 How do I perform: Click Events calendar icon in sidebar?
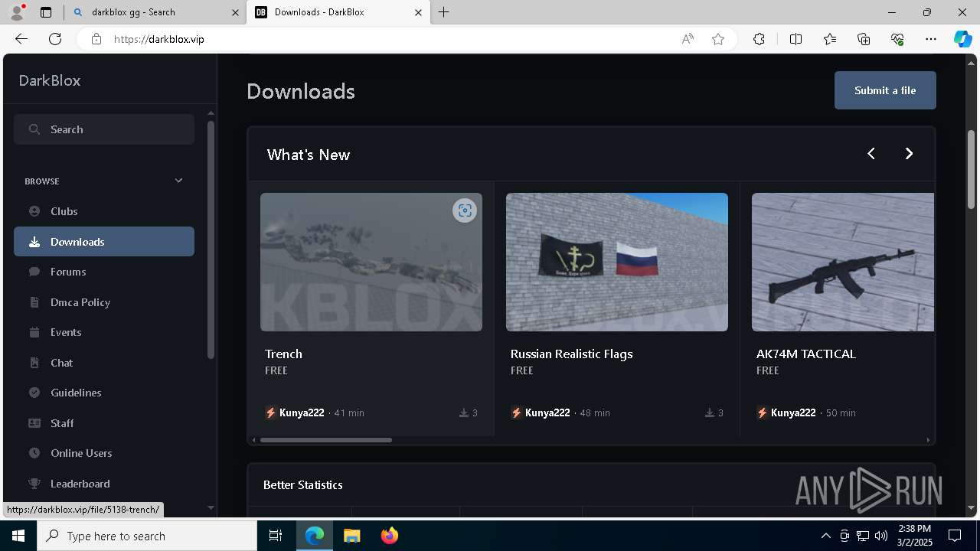[x=34, y=332]
